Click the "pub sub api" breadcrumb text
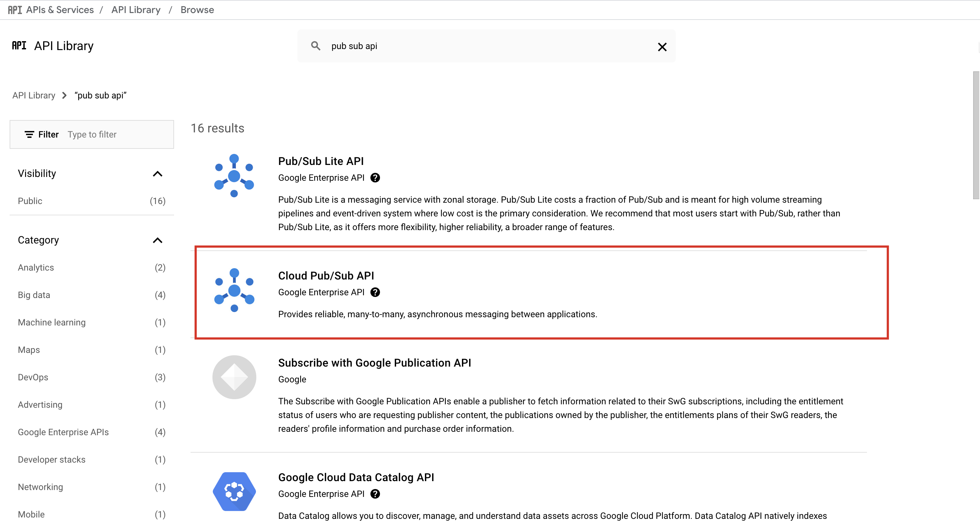This screenshot has width=980, height=524. pyautogui.click(x=100, y=95)
